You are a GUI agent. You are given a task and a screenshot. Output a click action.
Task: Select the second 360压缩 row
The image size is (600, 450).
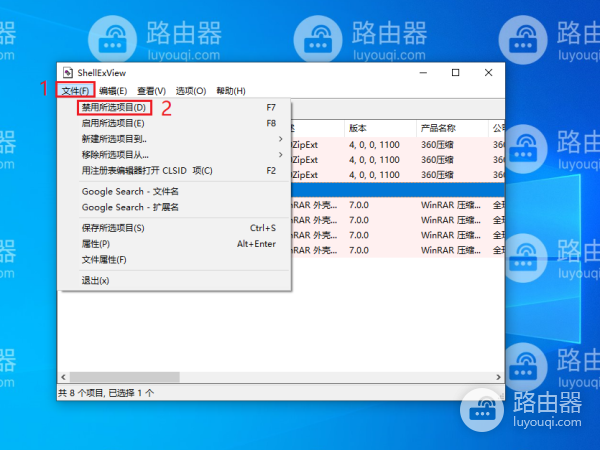398,160
